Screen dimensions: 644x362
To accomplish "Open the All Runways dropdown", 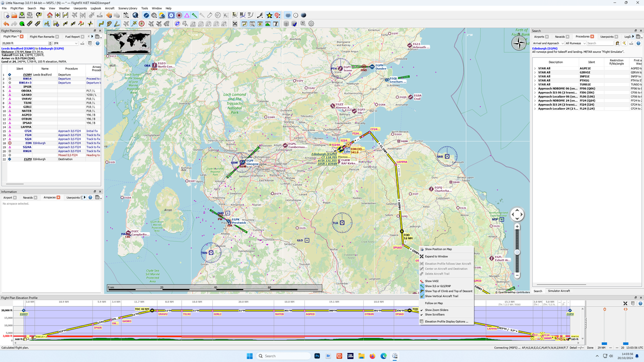I will pos(576,43).
